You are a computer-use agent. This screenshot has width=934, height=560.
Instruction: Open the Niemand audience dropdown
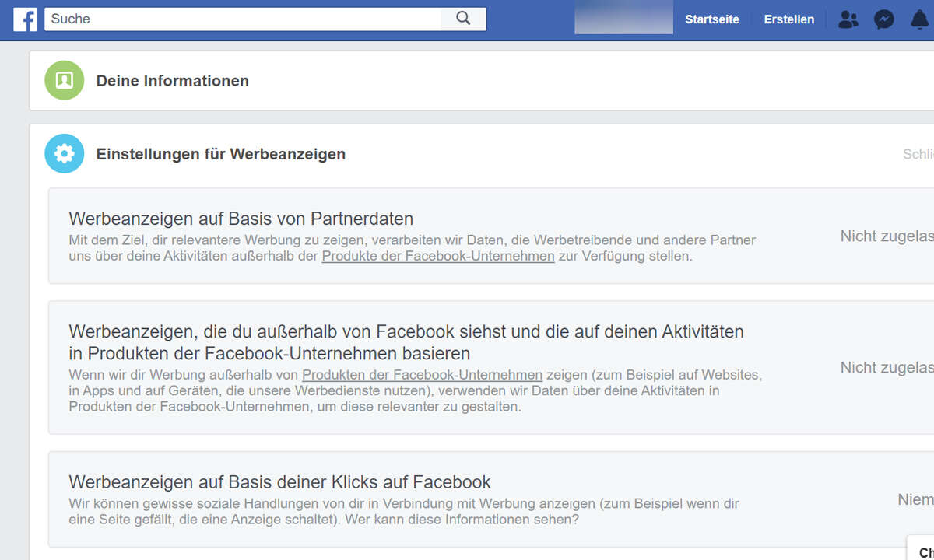(x=915, y=499)
